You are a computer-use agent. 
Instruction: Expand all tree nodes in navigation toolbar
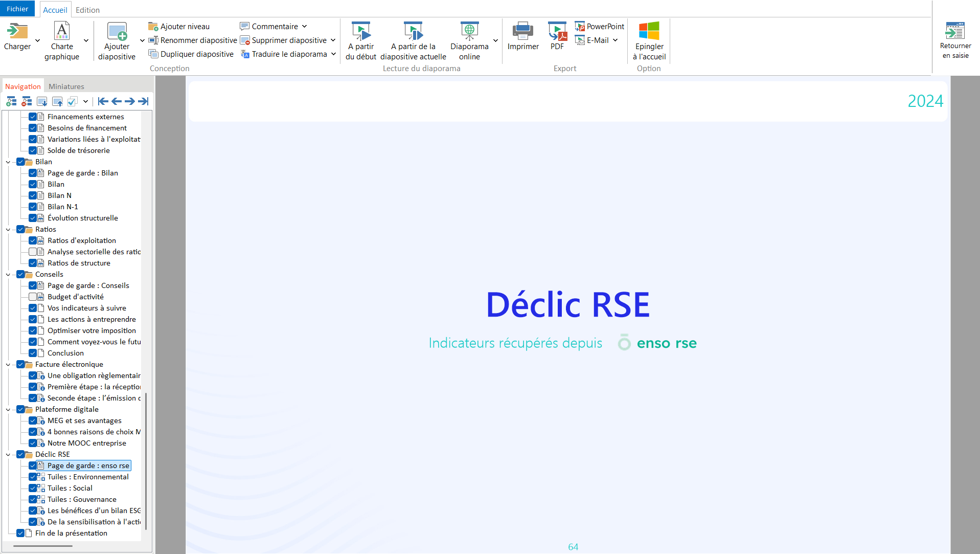11,101
